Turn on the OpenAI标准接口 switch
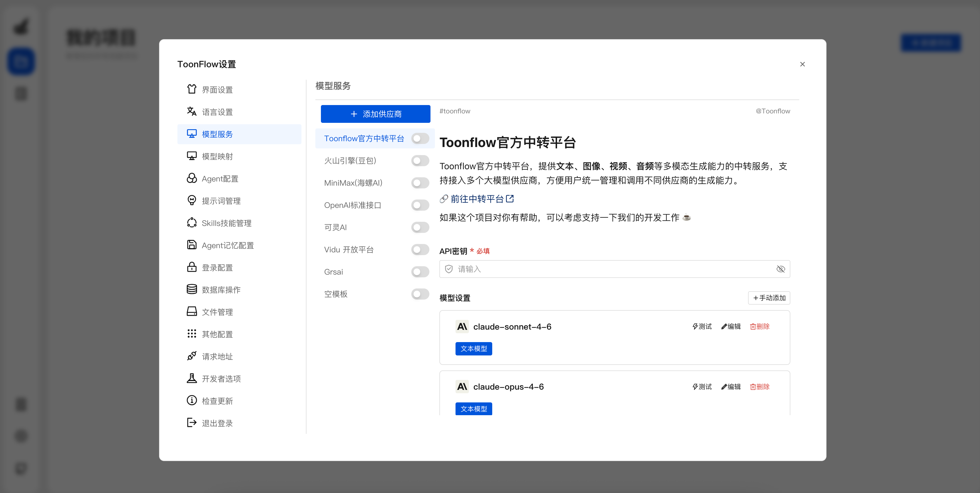The height and width of the screenshot is (493, 980). coord(420,205)
